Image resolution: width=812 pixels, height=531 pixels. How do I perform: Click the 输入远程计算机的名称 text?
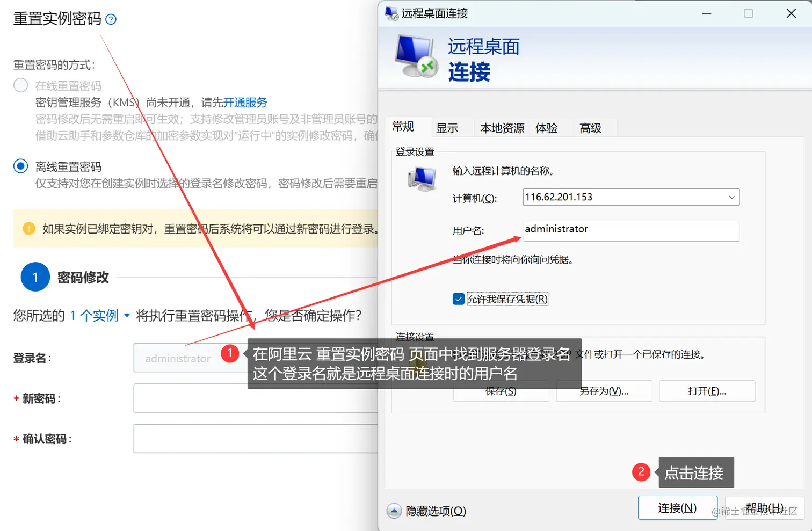click(503, 171)
